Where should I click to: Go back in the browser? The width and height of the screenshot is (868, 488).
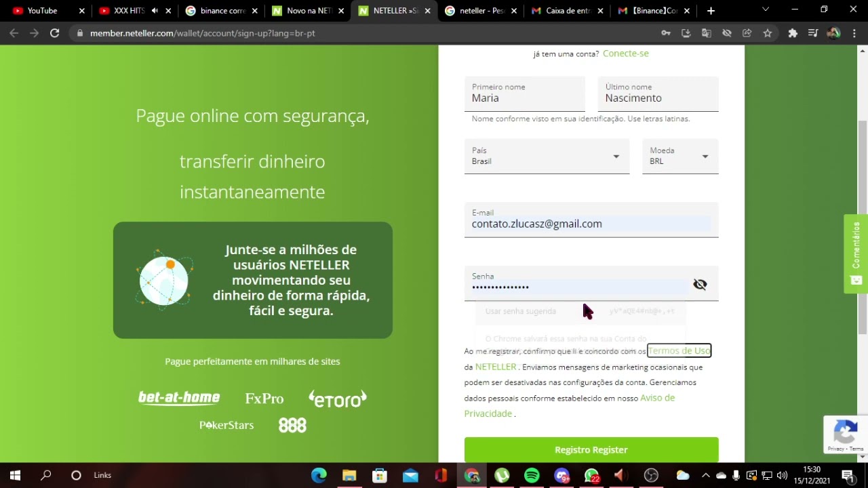14,33
